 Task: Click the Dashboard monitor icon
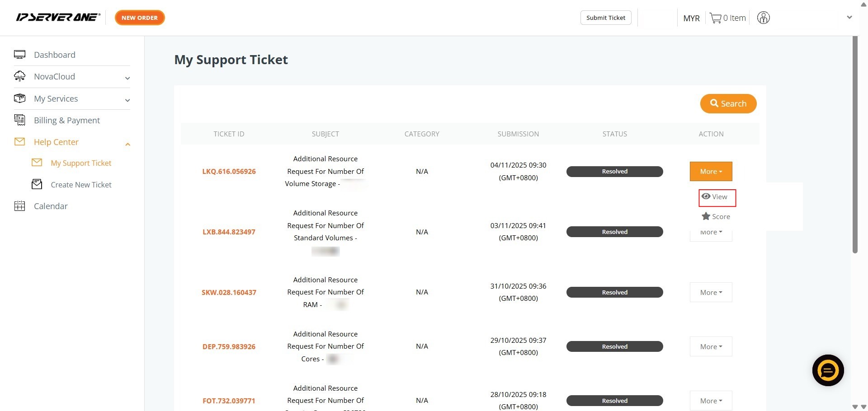19,55
